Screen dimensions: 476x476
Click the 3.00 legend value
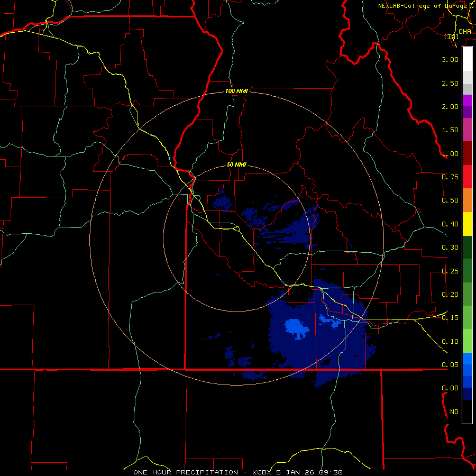[450, 59]
